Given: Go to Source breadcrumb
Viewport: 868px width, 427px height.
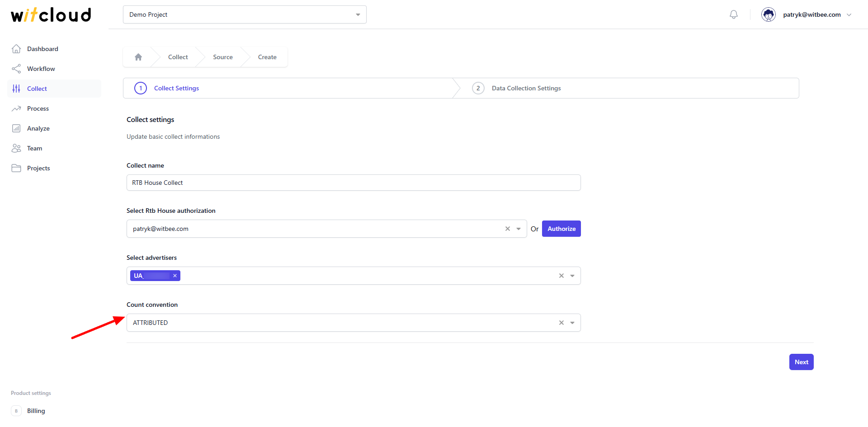Looking at the screenshot, I should point(223,57).
